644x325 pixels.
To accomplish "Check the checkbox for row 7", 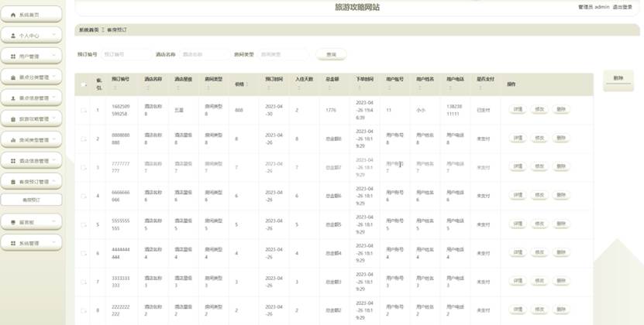I will [x=84, y=282].
